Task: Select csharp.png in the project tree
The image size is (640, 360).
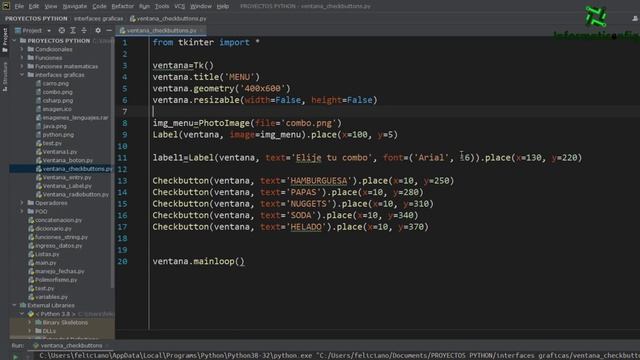Action: (58, 100)
